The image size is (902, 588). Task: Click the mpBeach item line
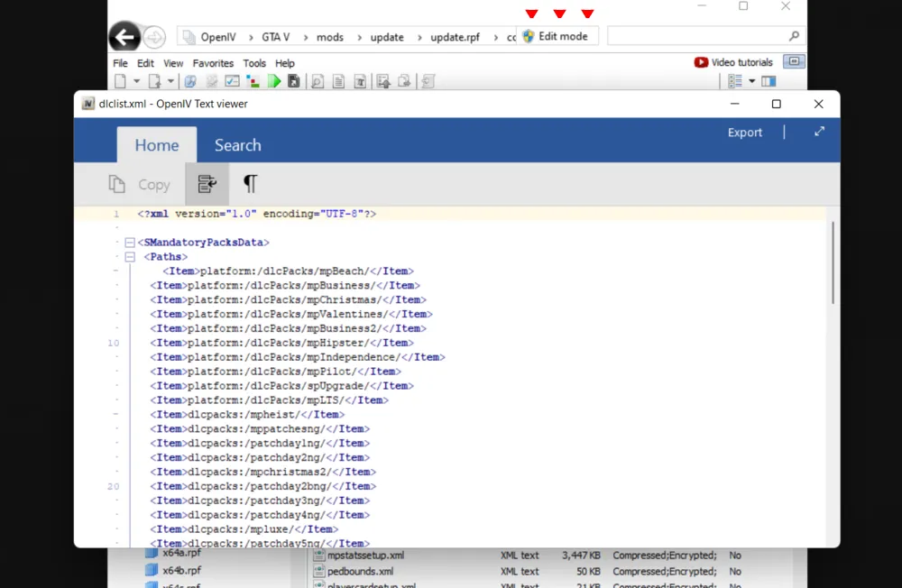click(x=289, y=271)
